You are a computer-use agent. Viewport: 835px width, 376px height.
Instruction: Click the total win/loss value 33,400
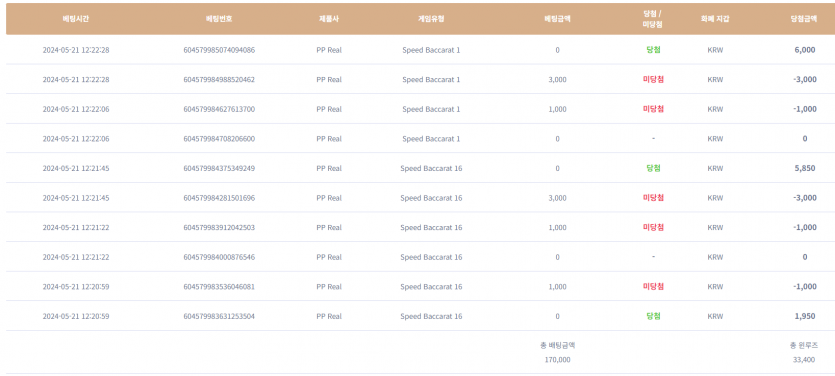coord(804,360)
